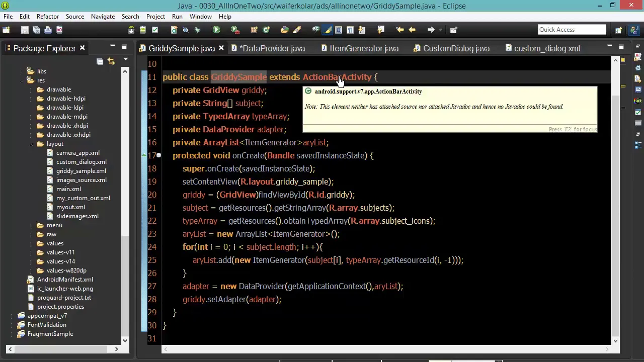Open the Refactor menu
Viewport: 644px width, 362px height.
48,17
